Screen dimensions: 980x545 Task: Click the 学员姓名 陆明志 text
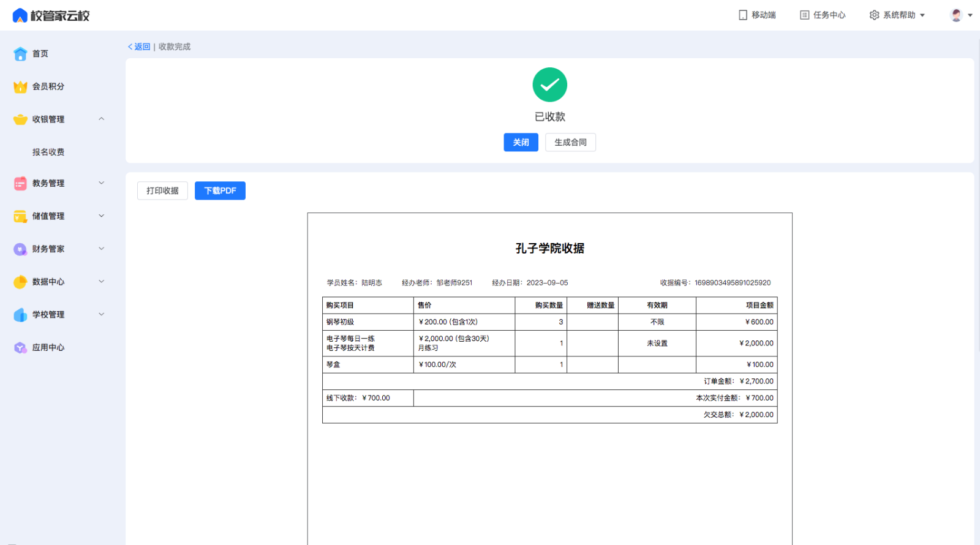[354, 283]
